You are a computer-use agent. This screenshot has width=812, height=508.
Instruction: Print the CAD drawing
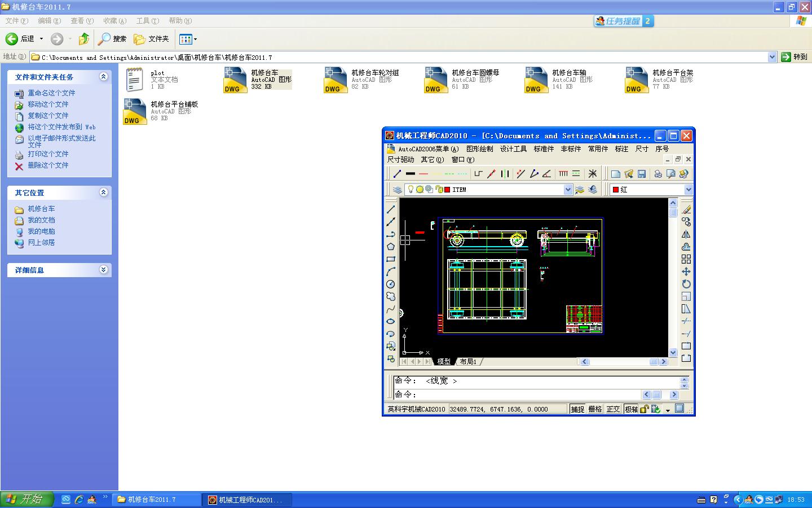click(658, 174)
